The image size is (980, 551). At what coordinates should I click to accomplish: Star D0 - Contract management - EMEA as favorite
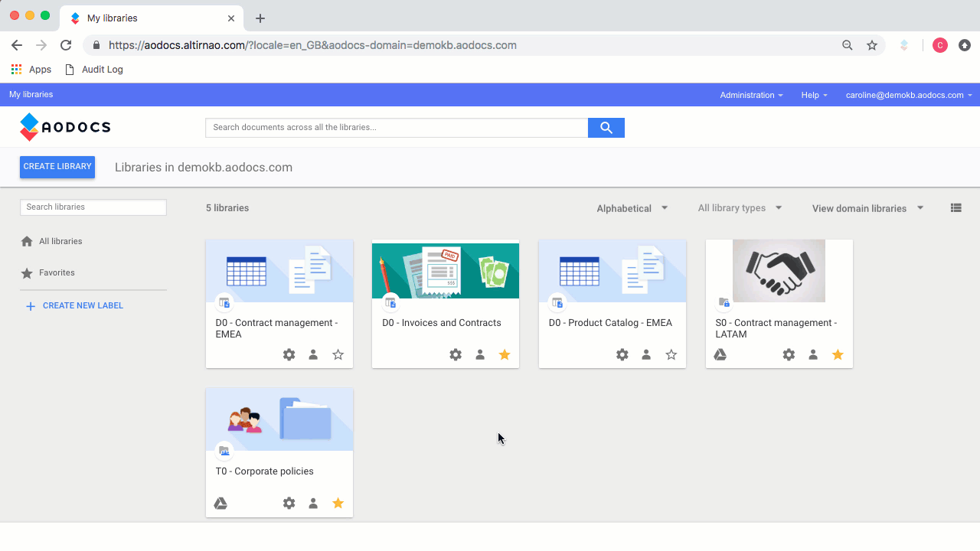(x=338, y=355)
